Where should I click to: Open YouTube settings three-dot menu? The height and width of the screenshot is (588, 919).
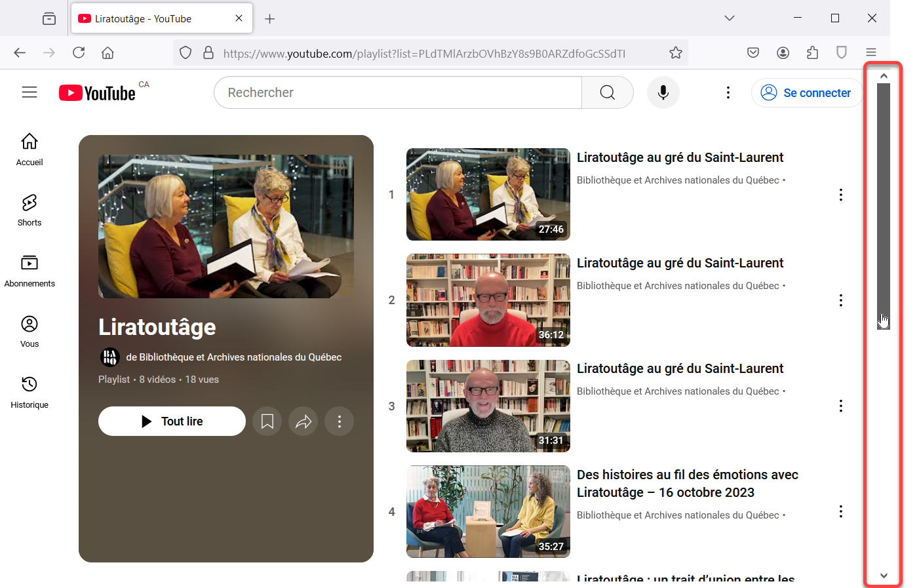coord(728,92)
